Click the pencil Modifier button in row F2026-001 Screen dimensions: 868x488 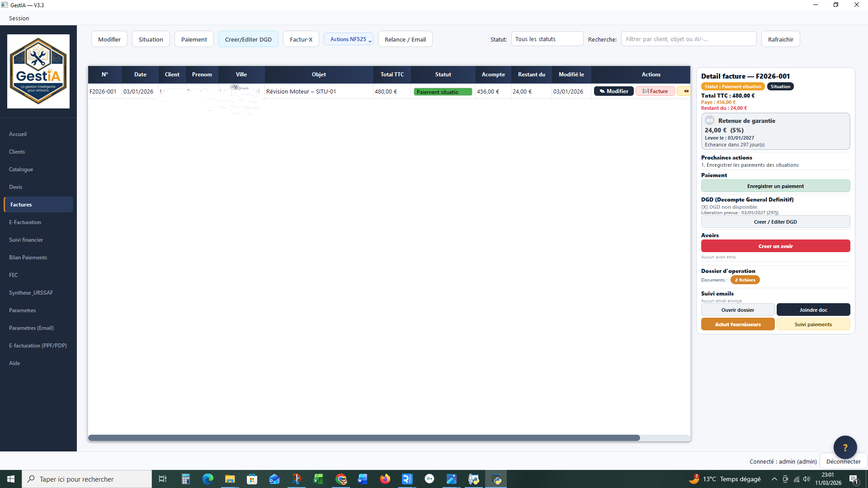tap(613, 91)
